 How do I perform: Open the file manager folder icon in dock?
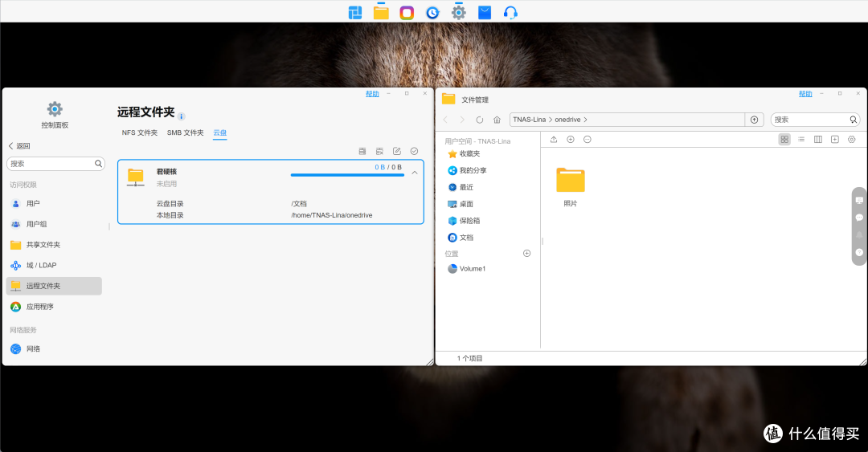point(381,12)
